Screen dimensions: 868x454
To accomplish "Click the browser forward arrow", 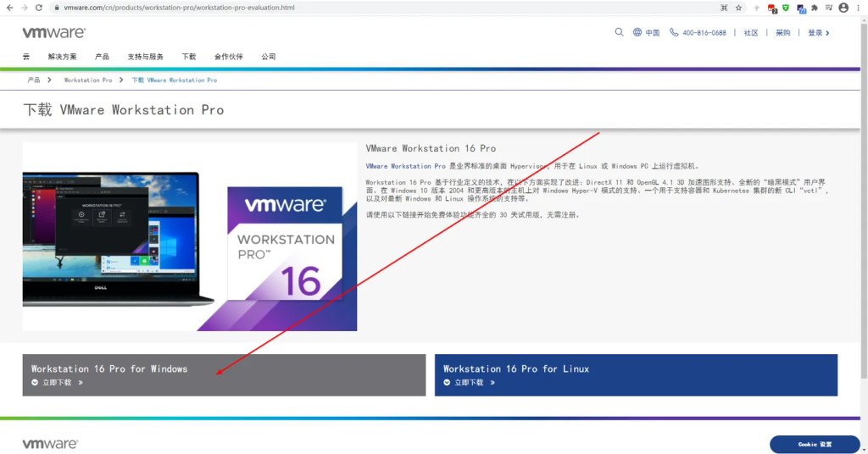I will point(25,8).
